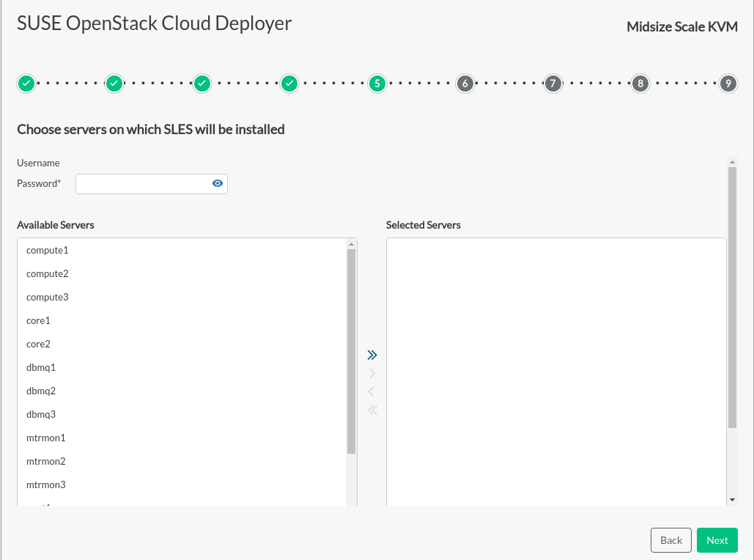Click the single right arrow transfer icon
Screen dimensions: 754x560
[x=372, y=374]
